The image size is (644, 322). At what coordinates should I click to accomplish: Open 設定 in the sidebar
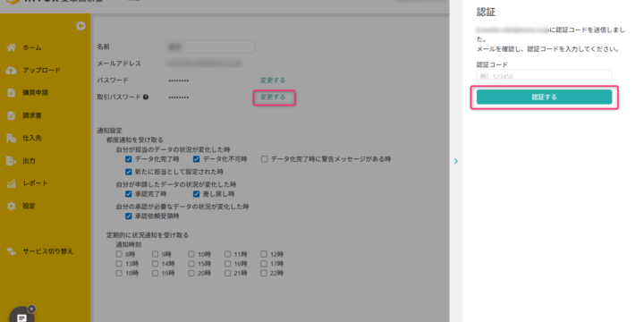pos(29,206)
